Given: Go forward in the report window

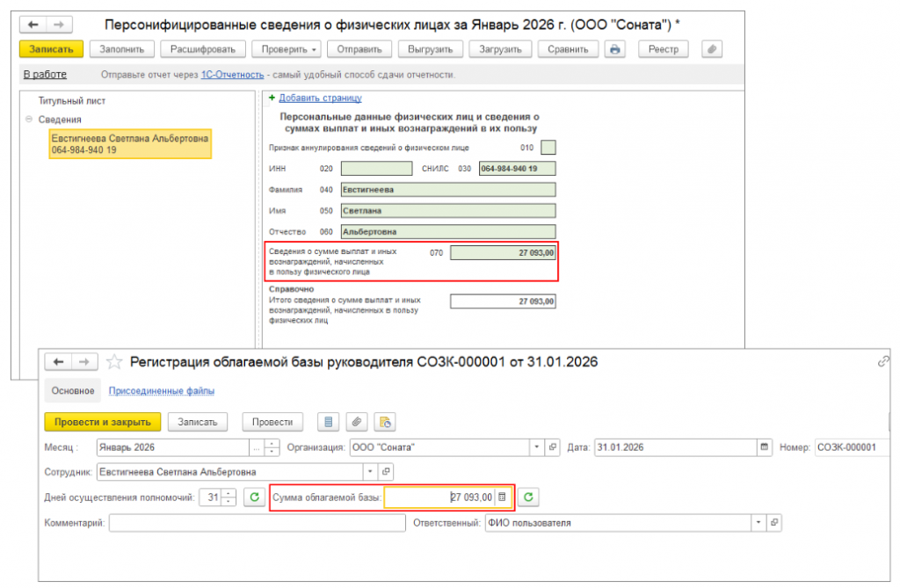Looking at the screenshot, I should pyautogui.click(x=59, y=25).
